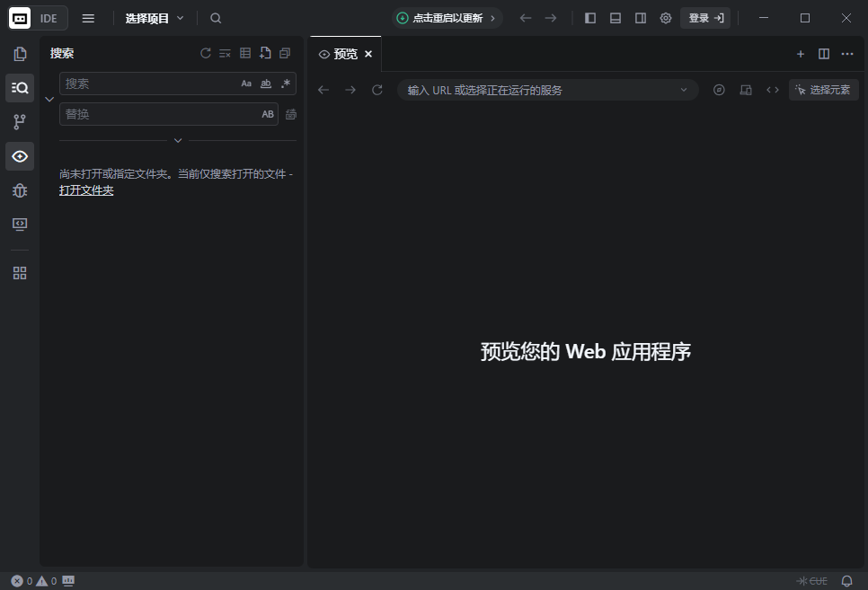
Task: Expand search details chevron below replace
Action: [x=178, y=141]
